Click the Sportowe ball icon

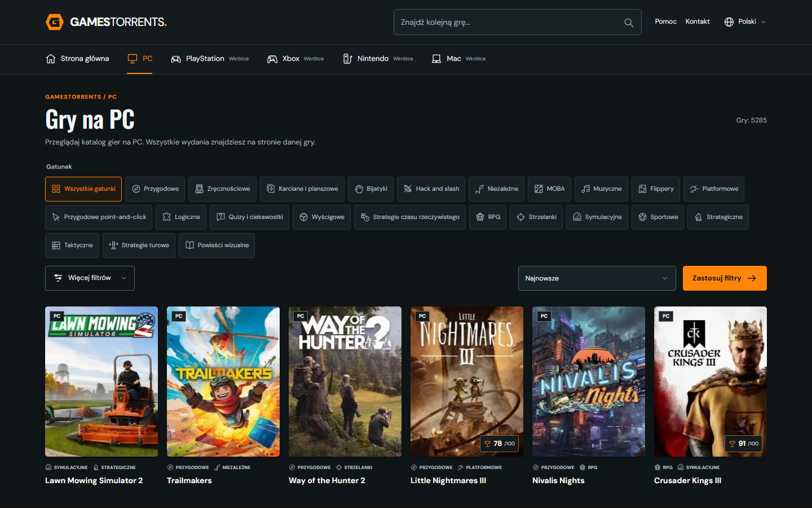[643, 217]
